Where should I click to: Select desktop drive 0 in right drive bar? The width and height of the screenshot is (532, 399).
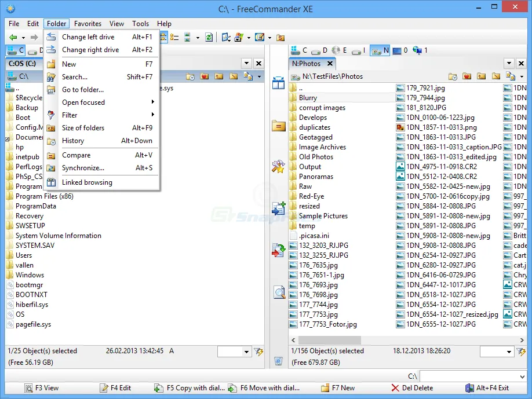click(400, 50)
